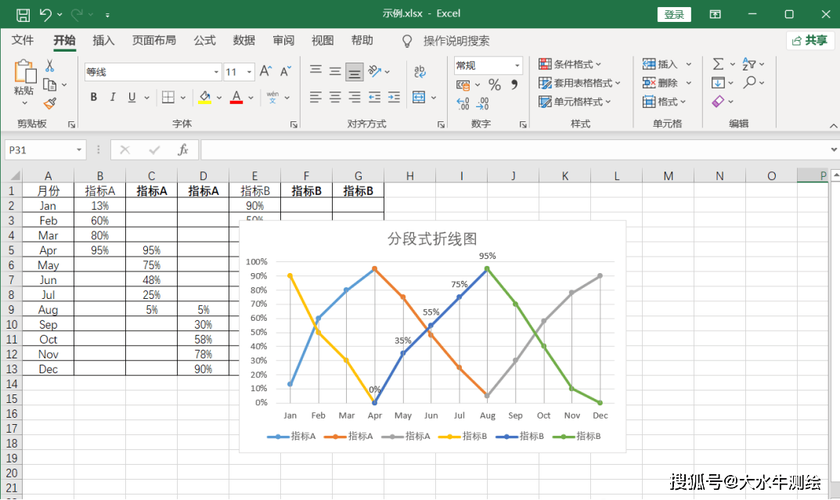The image size is (840, 500).
Task: Click the Name Box showing P31
Action: tap(40, 150)
